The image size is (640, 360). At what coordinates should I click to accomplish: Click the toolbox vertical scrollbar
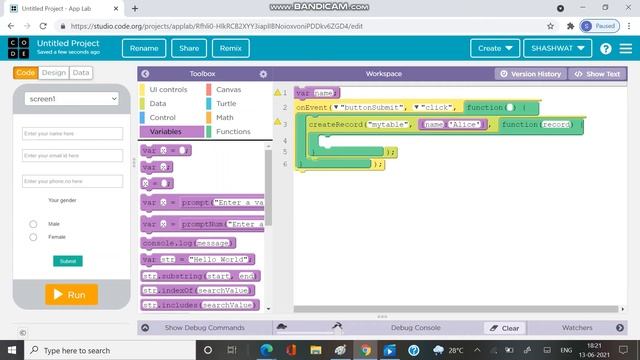pos(268,188)
